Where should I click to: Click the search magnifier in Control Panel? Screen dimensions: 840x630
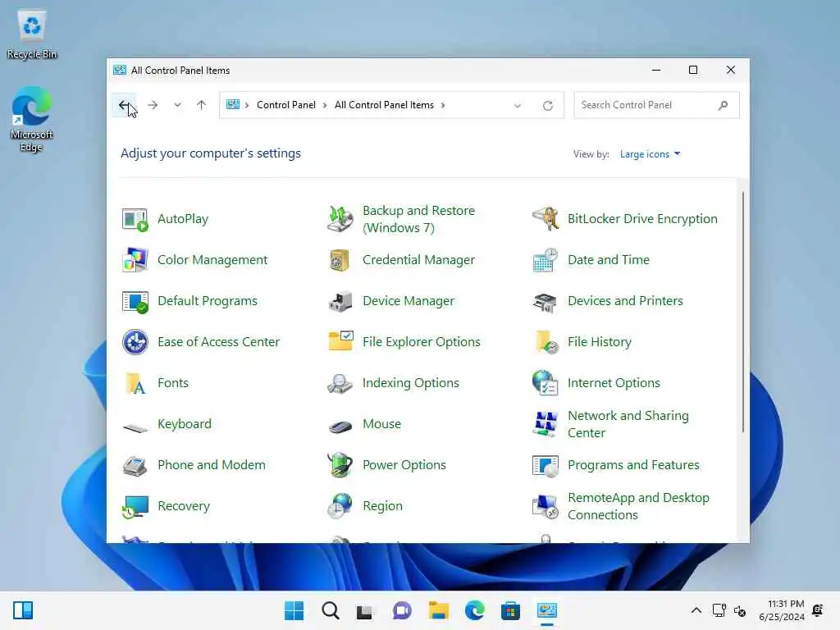click(x=724, y=105)
